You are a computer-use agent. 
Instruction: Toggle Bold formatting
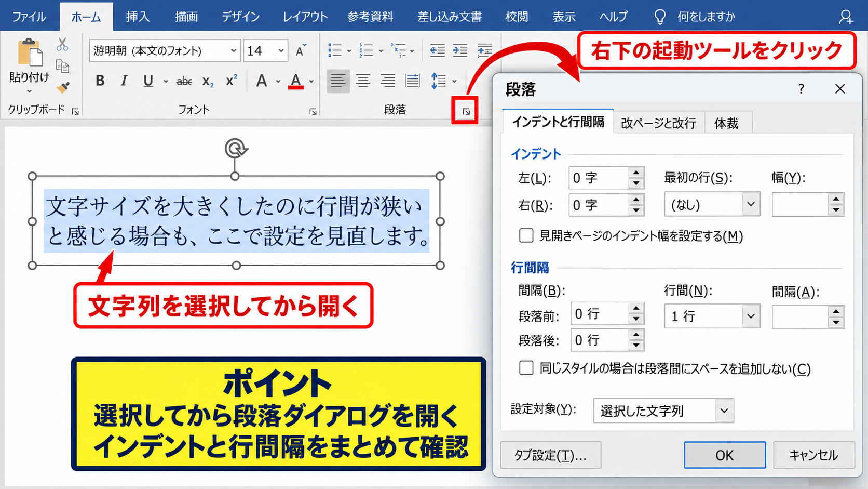pos(100,81)
